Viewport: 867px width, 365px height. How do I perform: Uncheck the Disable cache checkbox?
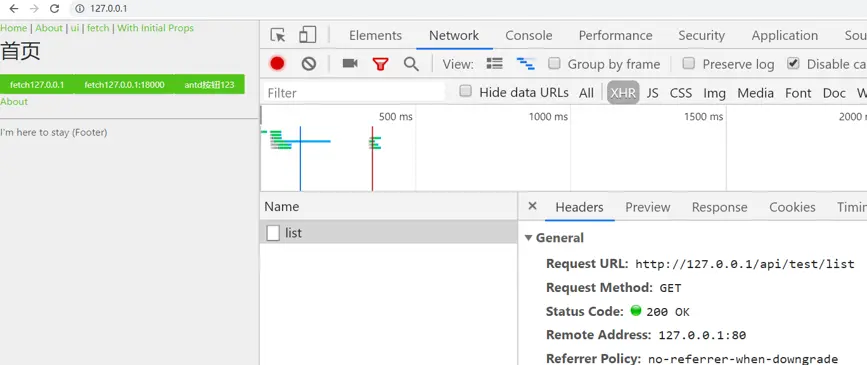pos(793,64)
